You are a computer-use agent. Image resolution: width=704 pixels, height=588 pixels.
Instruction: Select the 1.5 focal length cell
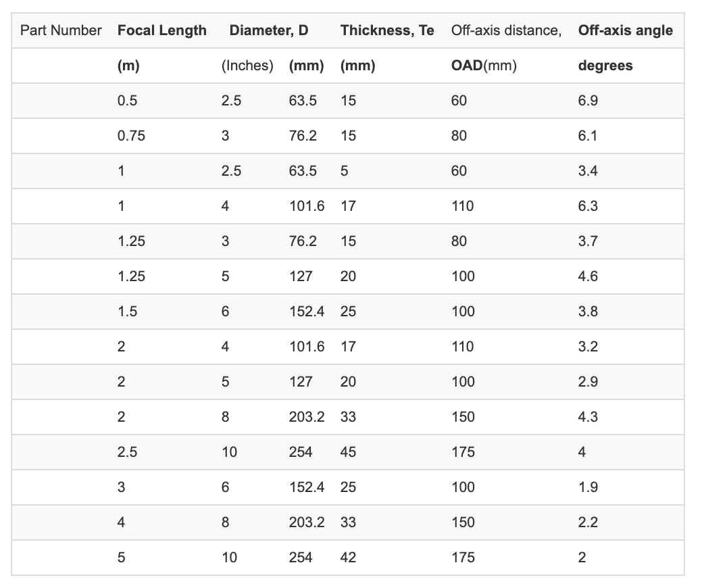[x=127, y=312]
